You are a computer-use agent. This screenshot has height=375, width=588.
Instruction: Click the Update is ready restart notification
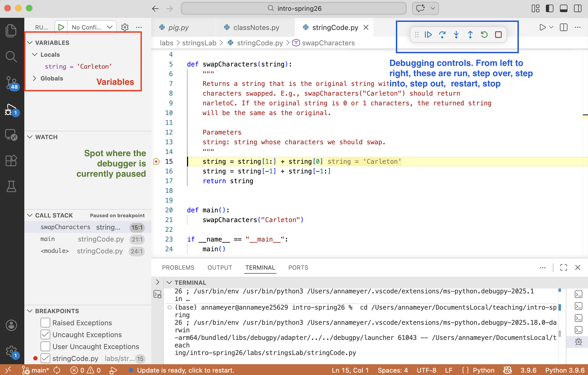pos(186,370)
